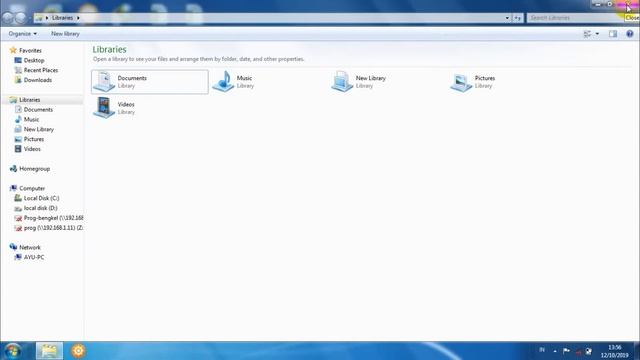Click Windows Explorer taskbar icon
The image size is (640, 360).
click(x=49, y=351)
